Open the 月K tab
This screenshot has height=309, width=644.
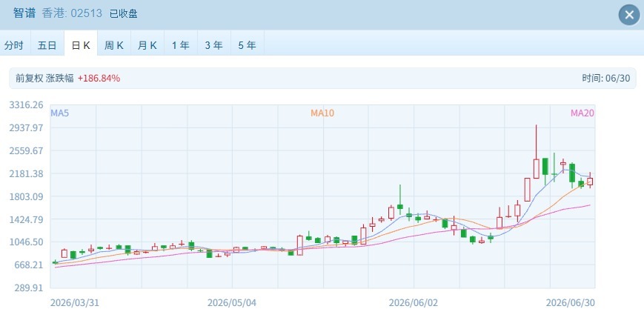point(147,44)
